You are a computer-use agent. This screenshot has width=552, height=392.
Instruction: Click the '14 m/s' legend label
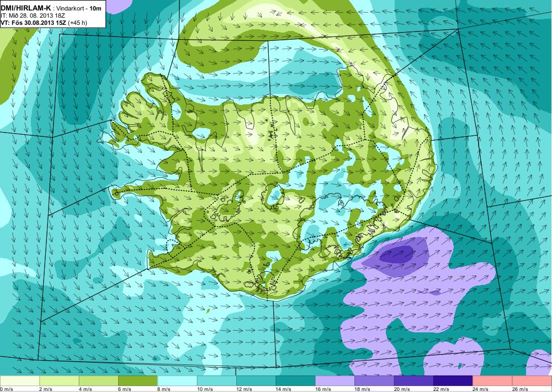(x=284, y=389)
